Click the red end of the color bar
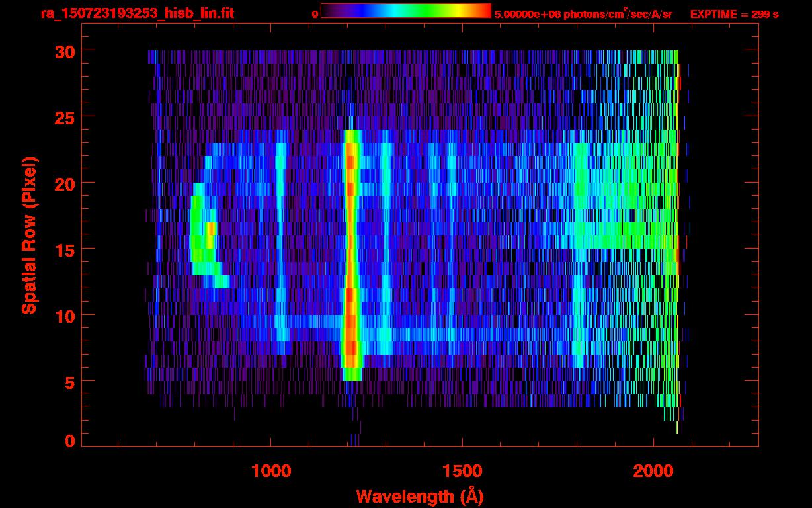This screenshot has width=812, height=508. tap(483, 11)
